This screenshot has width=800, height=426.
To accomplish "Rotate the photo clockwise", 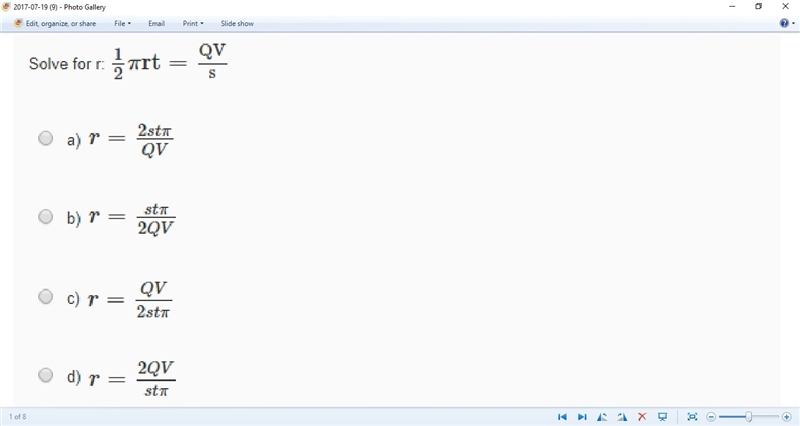I will [622, 417].
